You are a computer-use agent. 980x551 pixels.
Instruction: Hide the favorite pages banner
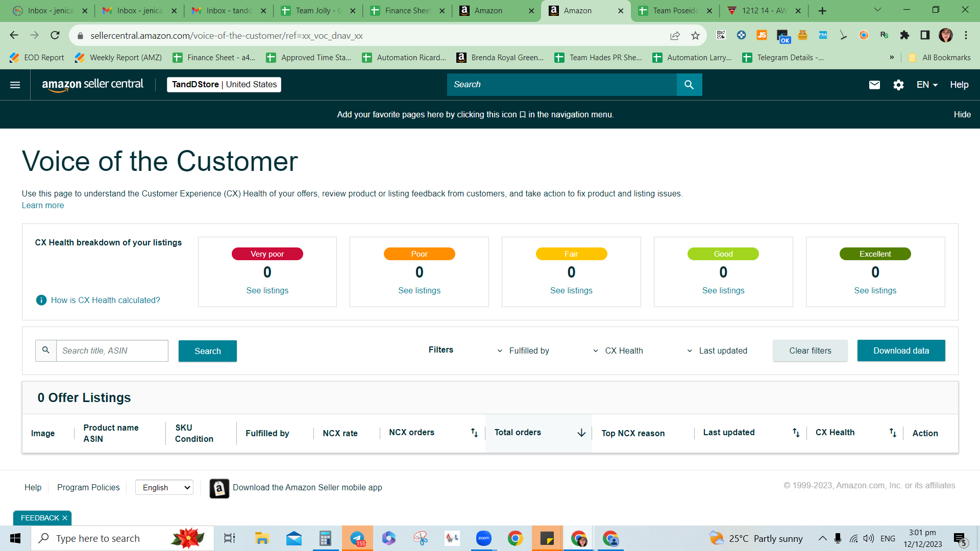[x=962, y=114]
